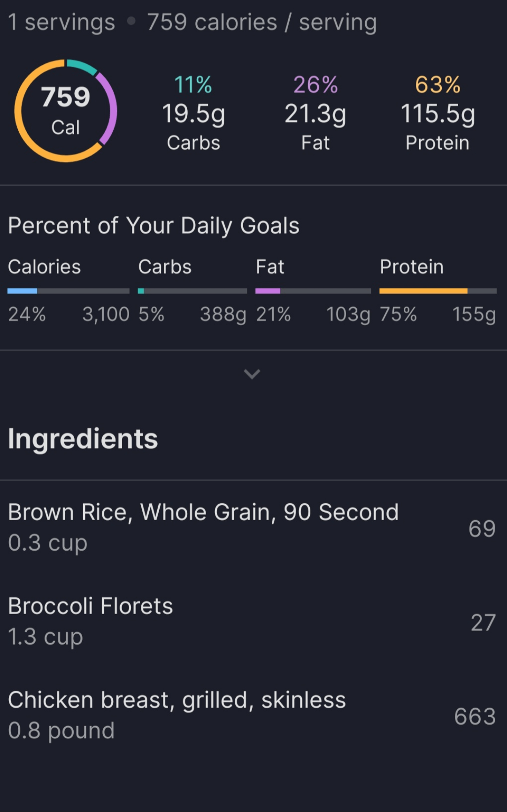
Task: Tap the 115.5g Protein macro summary
Action: pos(438,114)
